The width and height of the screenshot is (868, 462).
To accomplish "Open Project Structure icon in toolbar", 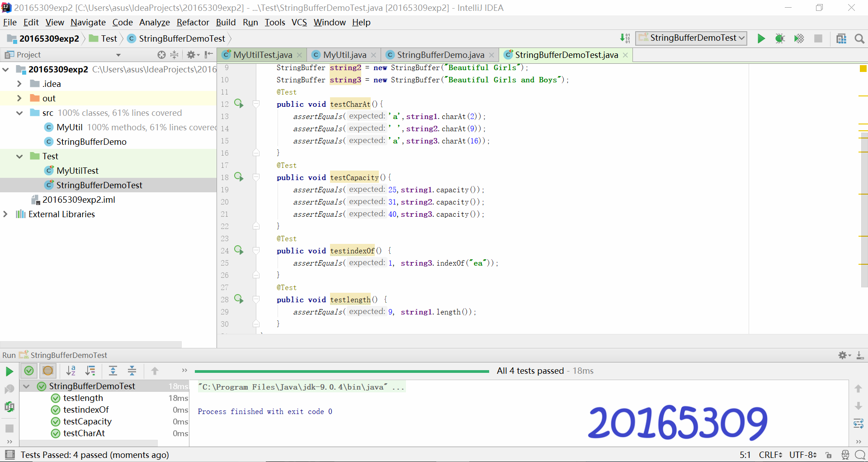I will click(841, 38).
